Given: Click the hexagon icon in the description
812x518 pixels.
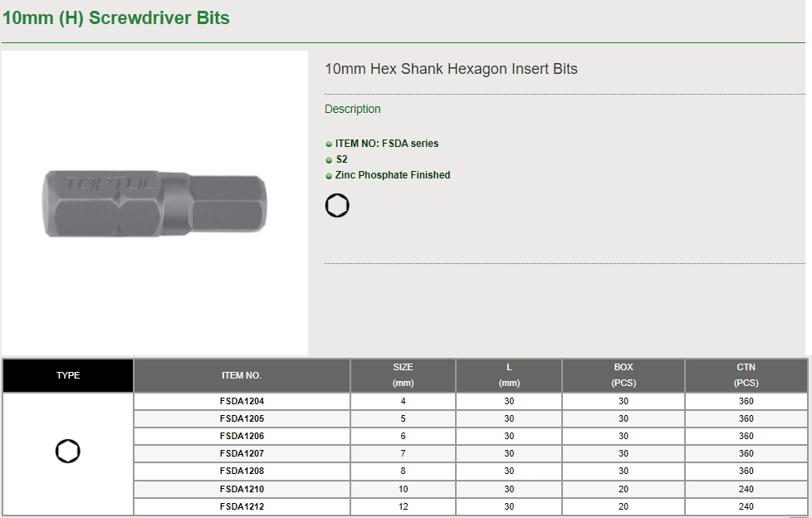Looking at the screenshot, I should pos(337,206).
